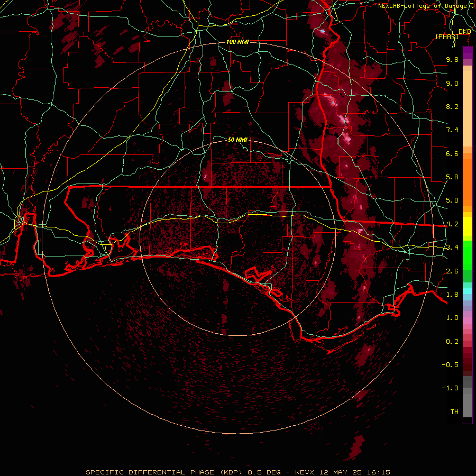Click the peach segment of the color bar

(x=467, y=106)
